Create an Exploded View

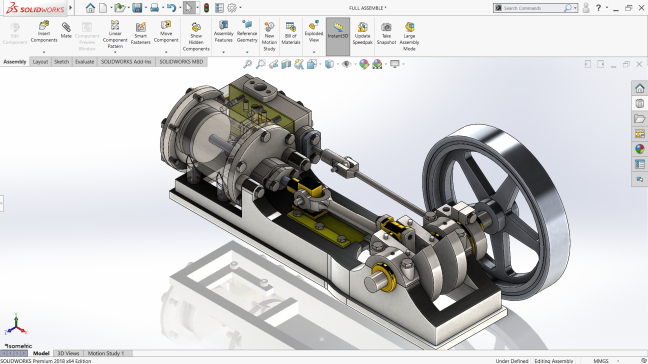coord(314,31)
